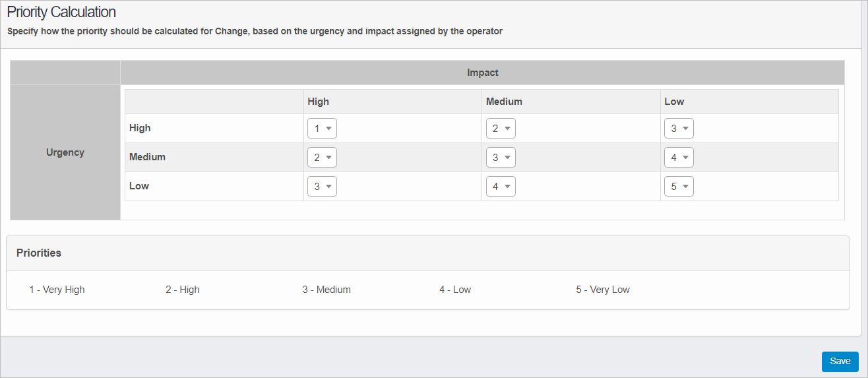Viewport: 868px width, 378px height.
Task: Click the '5 - Very Low' priority label
Action: [602, 290]
